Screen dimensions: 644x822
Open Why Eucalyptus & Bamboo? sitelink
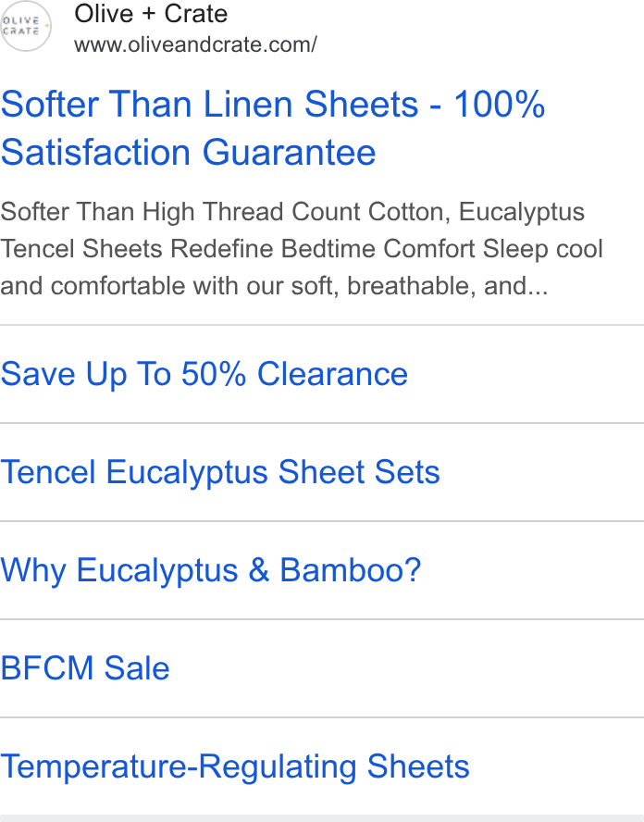[211, 570]
